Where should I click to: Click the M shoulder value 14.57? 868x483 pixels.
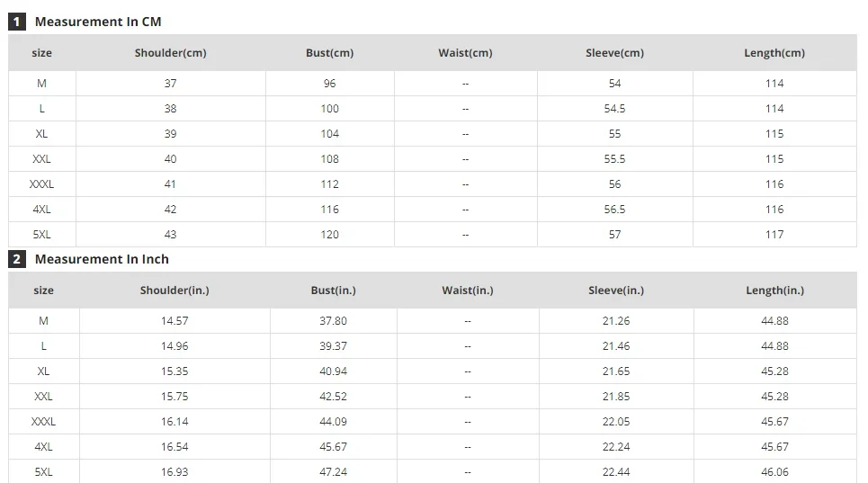[x=174, y=321]
